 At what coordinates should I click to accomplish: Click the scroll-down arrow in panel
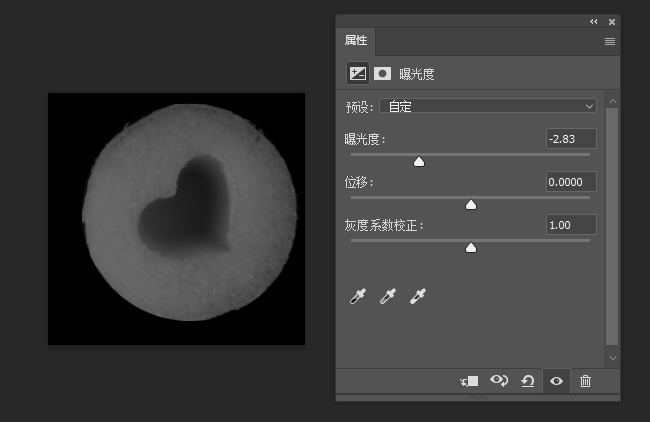click(613, 358)
